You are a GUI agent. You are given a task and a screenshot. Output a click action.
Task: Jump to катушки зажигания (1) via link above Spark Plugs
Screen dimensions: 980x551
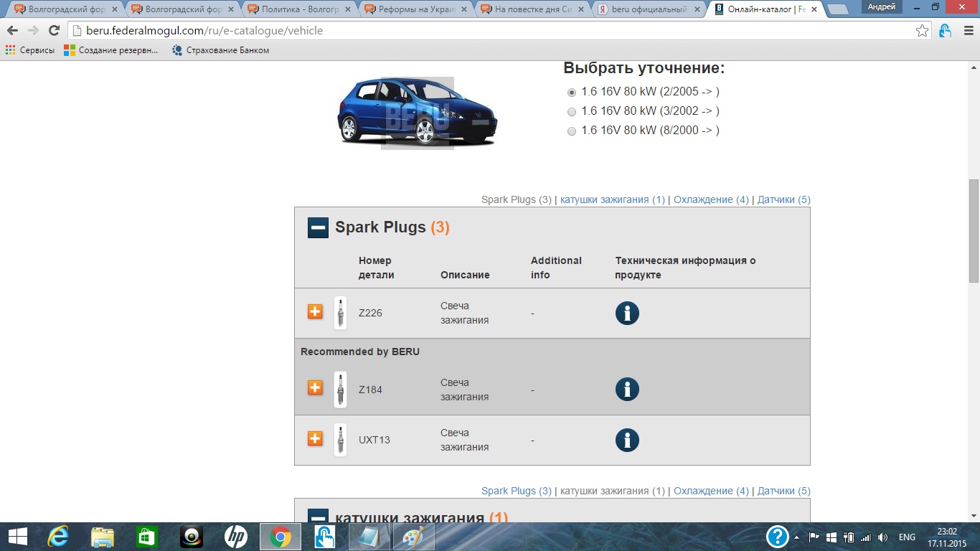click(613, 199)
